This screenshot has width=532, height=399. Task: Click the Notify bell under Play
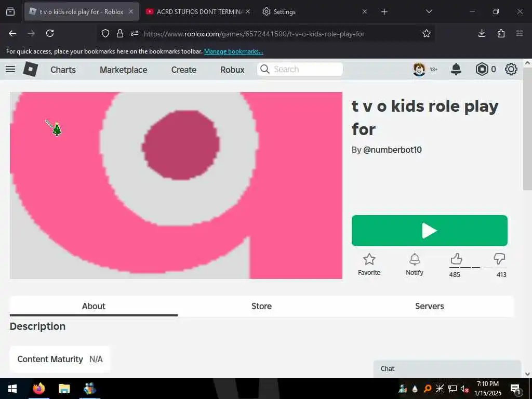point(415,260)
